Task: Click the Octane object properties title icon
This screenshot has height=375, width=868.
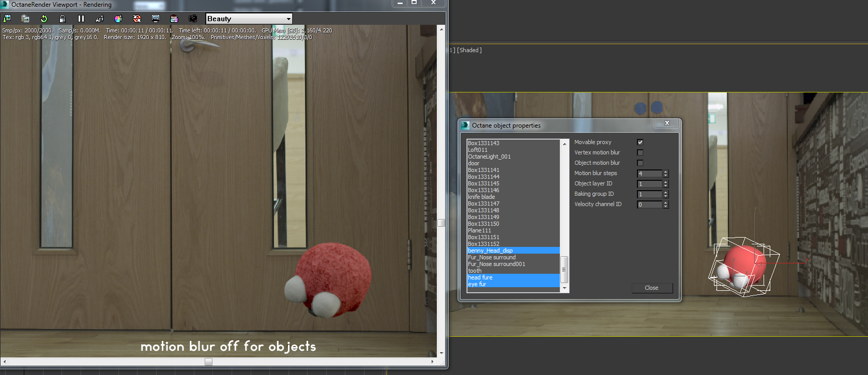Action: coord(465,125)
